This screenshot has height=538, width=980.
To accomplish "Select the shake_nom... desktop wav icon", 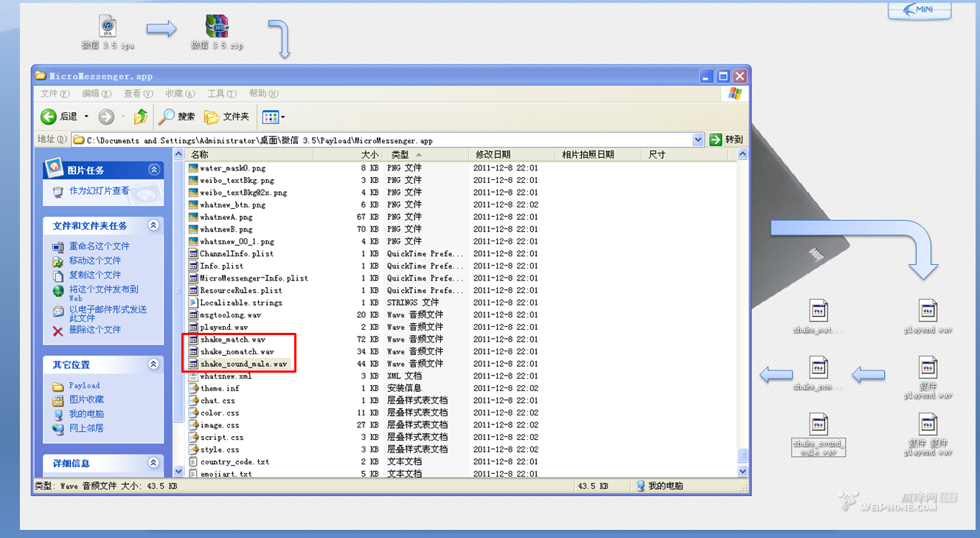I will tap(819, 374).
